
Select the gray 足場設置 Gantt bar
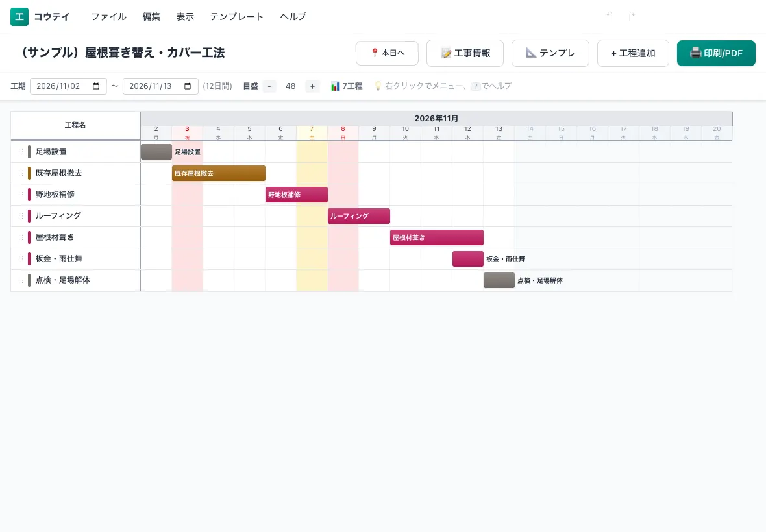156,152
